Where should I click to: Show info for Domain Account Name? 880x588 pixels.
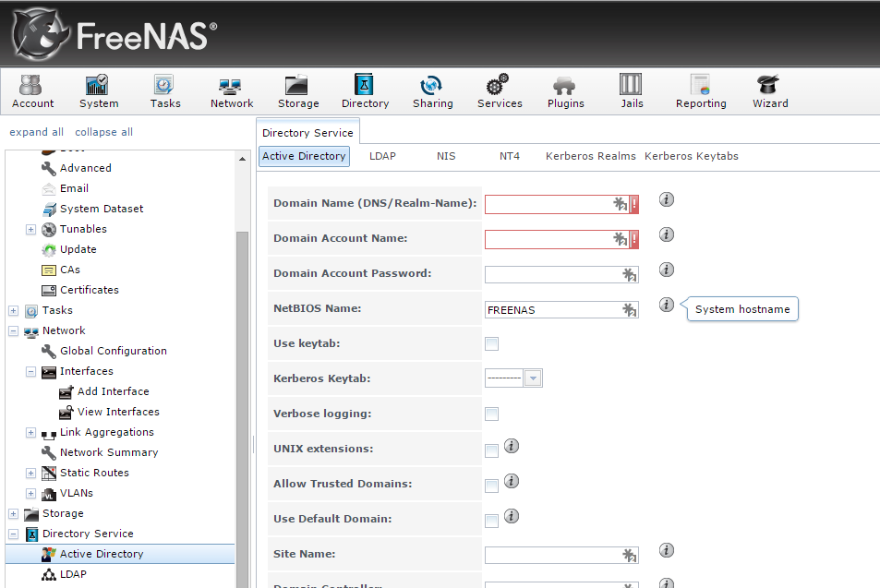[x=666, y=234]
